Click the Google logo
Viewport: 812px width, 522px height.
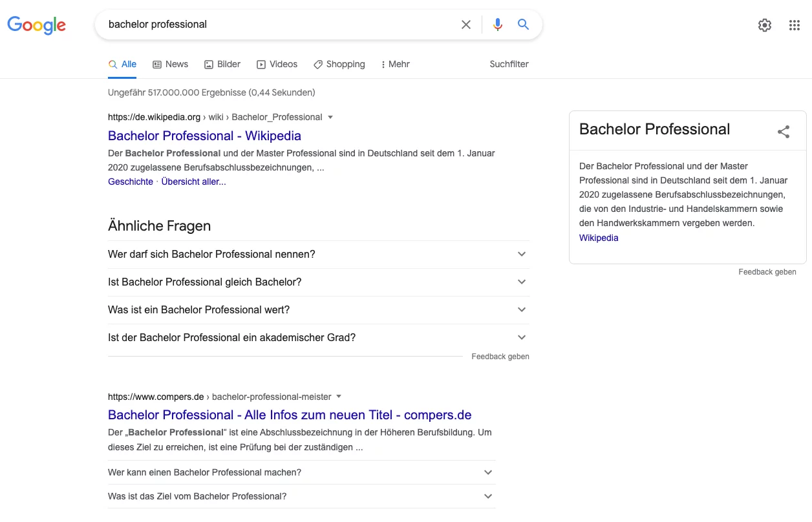pyautogui.click(x=37, y=25)
